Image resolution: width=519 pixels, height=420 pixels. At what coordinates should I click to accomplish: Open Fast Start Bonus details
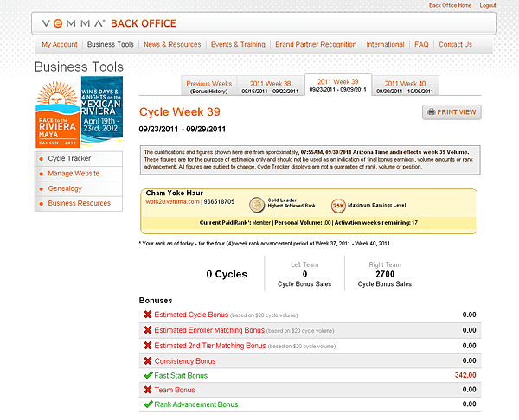click(x=181, y=375)
